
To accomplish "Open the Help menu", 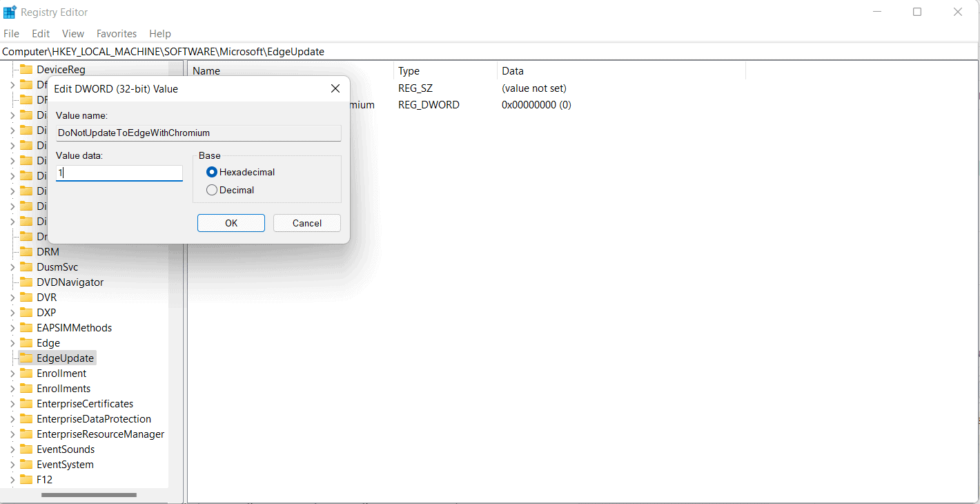I will point(160,33).
